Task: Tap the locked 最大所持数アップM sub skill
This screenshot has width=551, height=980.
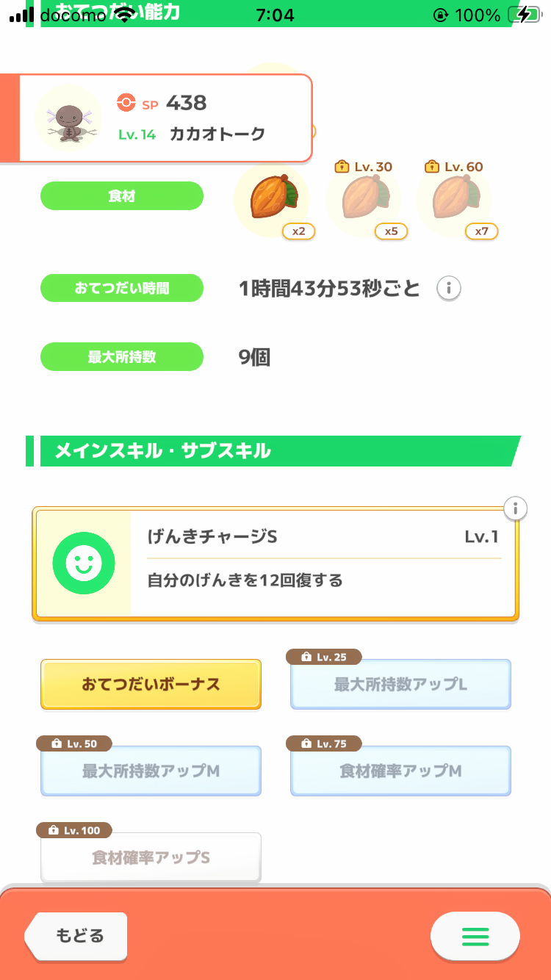Action: coord(151,771)
